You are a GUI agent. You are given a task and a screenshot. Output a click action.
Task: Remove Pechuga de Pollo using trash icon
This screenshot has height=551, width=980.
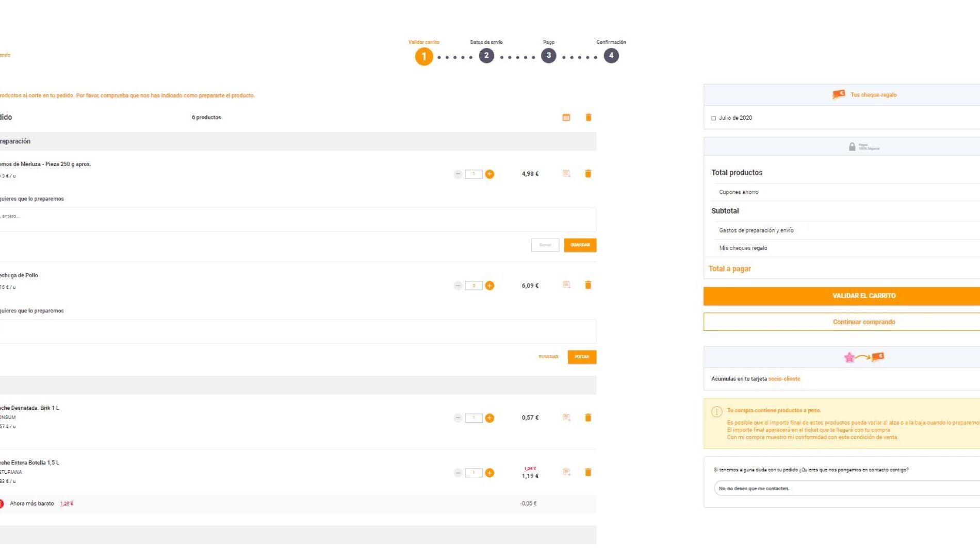[x=588, y=285]
